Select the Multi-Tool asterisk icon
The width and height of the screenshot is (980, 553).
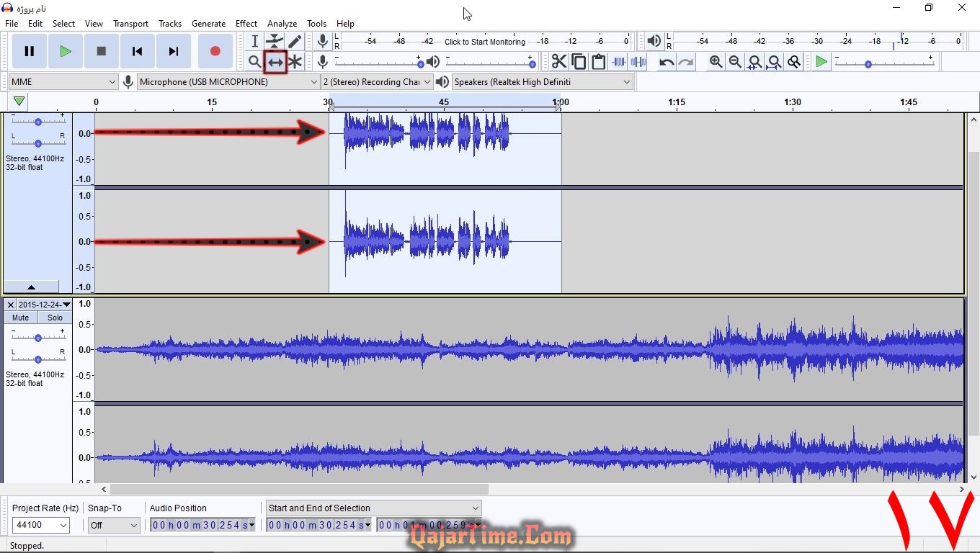pyautogui.click(x=295, y=62)
